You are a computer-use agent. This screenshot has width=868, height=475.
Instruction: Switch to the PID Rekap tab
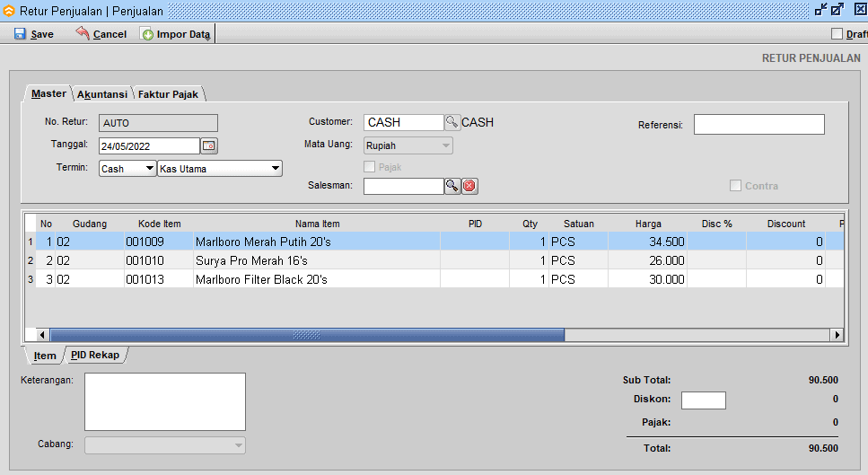95,355
